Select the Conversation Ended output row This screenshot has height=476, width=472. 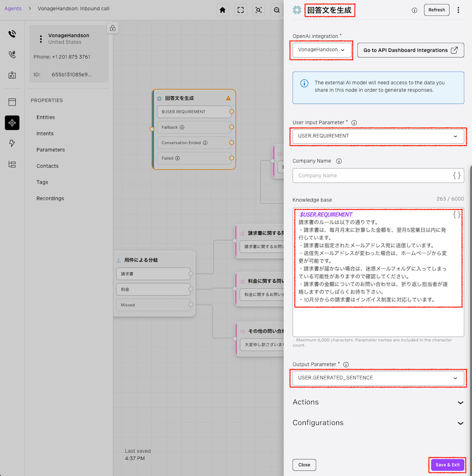click(x=194, y=143)
